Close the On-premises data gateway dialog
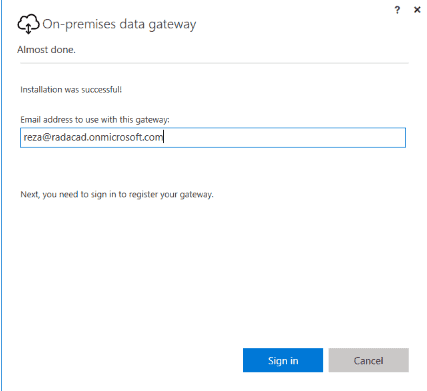427x391 pixels. click(417, 10)
